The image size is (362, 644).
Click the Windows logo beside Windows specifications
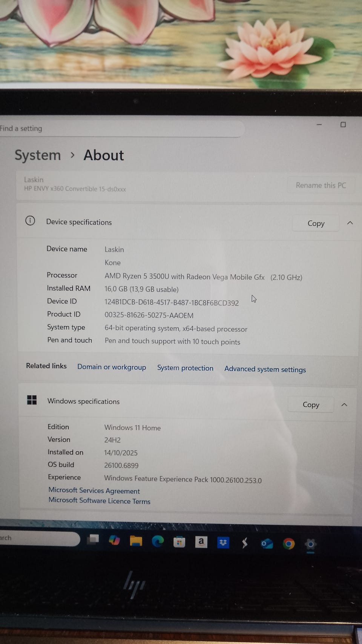[x=32, y=400]
